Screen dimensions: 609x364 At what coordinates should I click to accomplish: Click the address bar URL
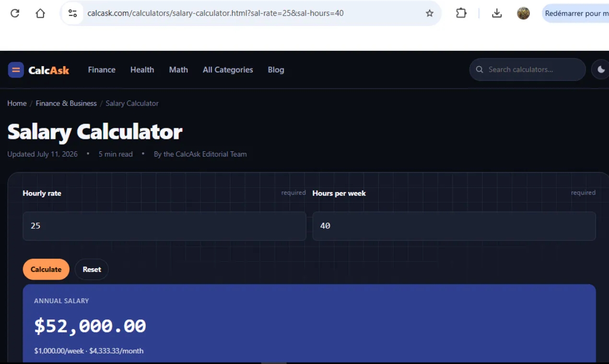[215, 13]
